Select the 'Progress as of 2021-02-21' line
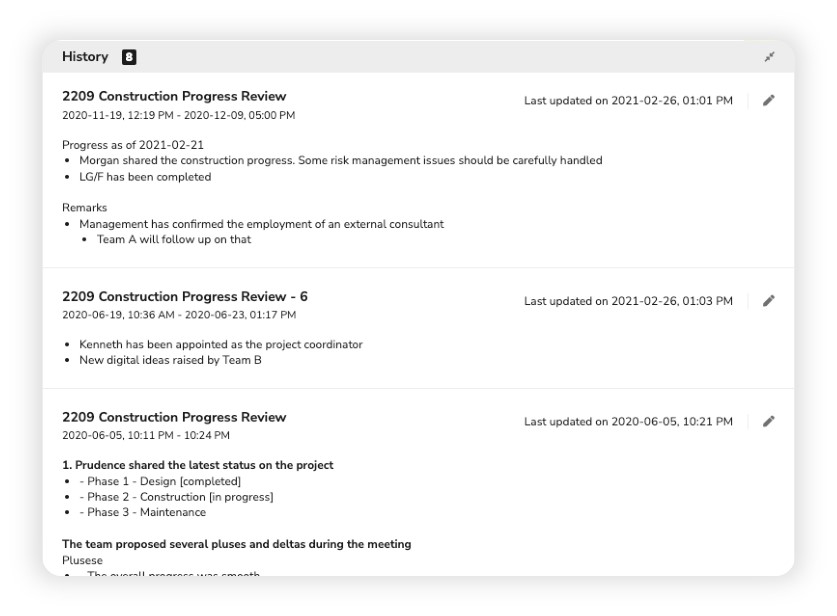The image size is (837, 616). 133,145
